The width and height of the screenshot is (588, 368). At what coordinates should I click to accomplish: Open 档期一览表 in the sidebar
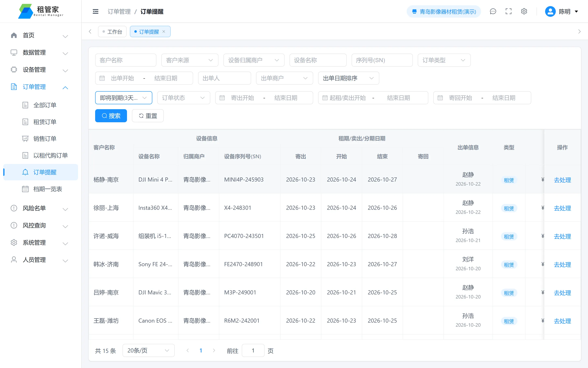click(x=41, y=189)
